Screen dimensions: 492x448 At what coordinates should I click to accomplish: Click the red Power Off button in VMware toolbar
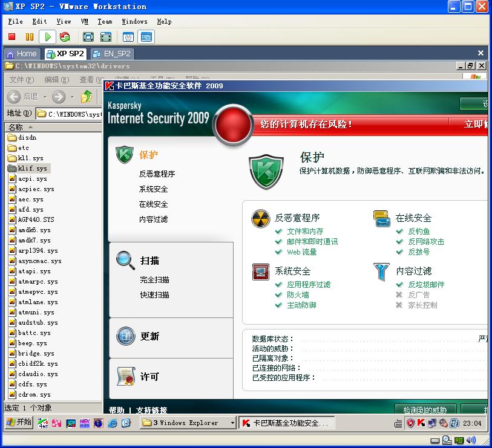coord(12,37)
